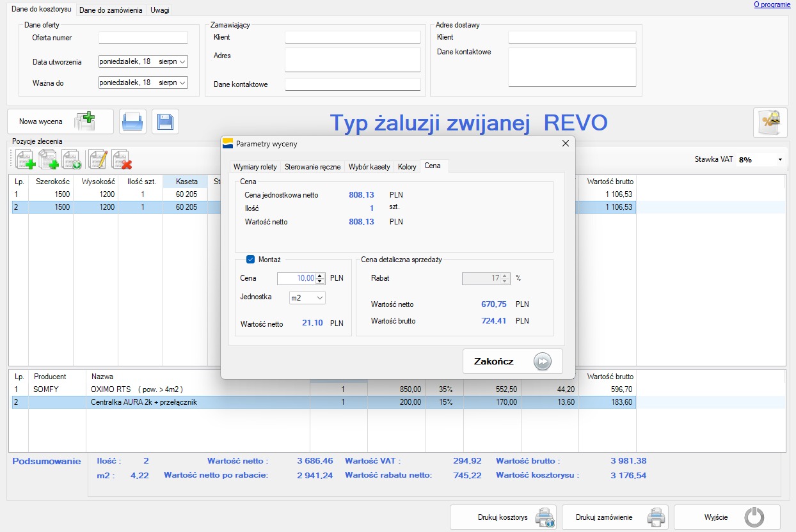Save estimate with floppy disk icon
The image size is (796, 532).
point(165,121)
